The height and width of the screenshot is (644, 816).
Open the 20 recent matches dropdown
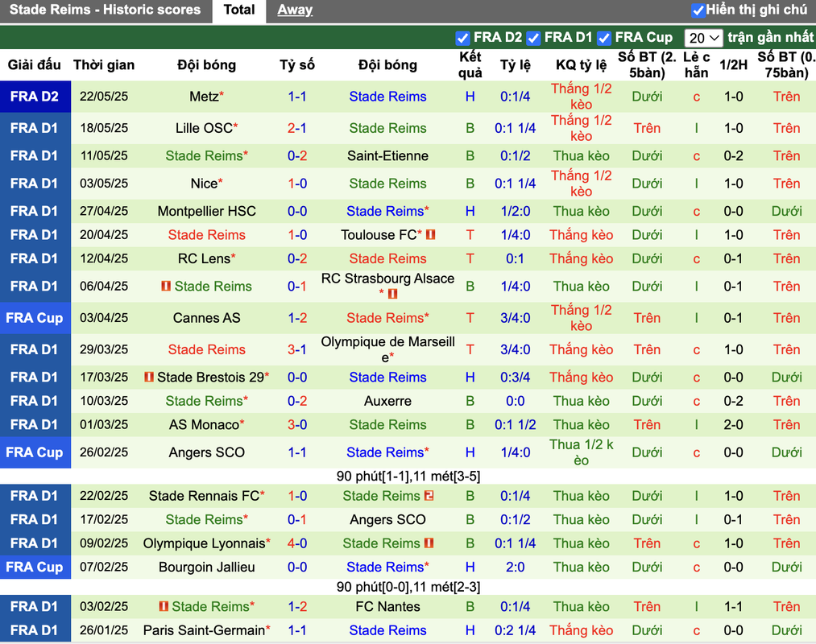703,38
